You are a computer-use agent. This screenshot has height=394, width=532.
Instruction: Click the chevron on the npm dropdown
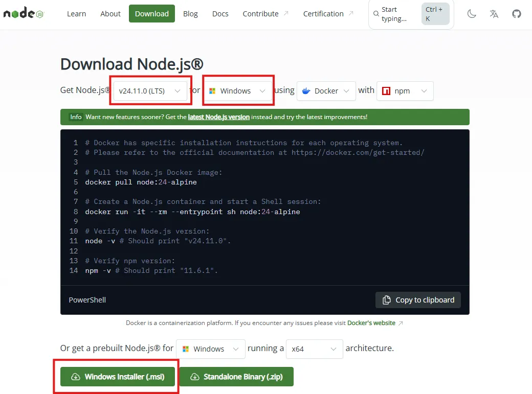(424, 91)
